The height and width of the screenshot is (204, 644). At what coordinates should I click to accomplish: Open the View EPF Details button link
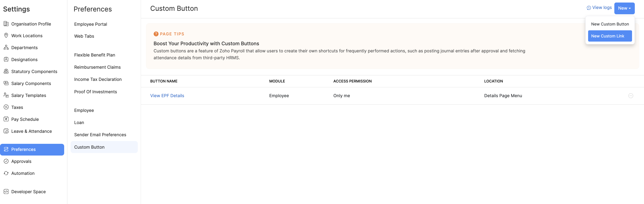click(167, 96)
